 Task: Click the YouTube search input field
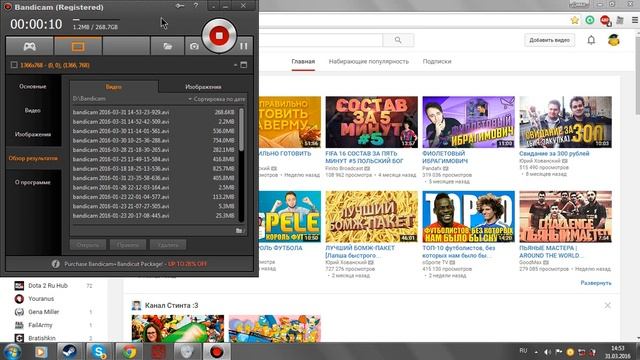tap(321, 40)
